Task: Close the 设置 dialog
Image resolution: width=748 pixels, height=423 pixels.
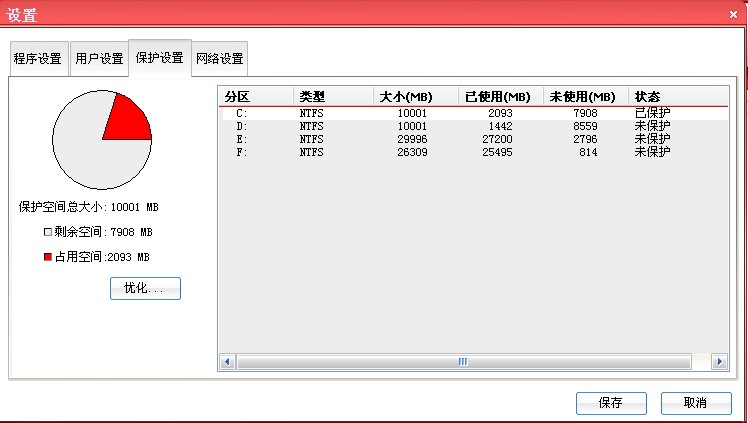Action: pos(734,15)
